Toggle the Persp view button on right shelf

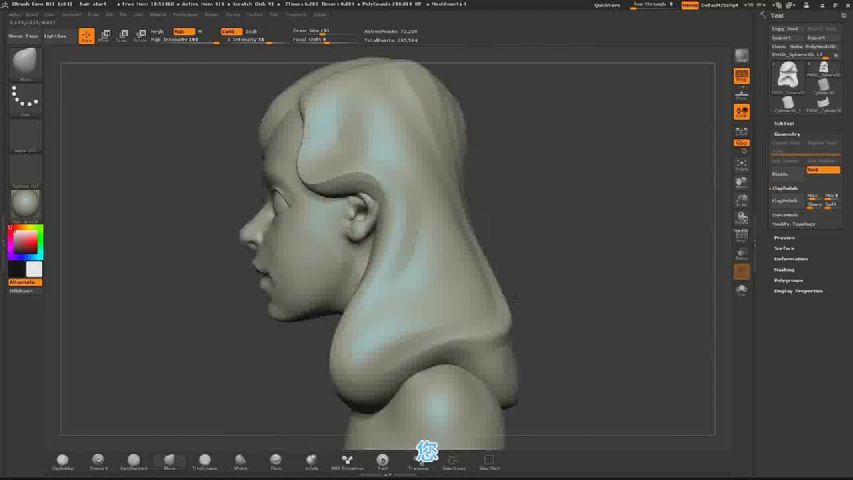(x=741, y=76)
